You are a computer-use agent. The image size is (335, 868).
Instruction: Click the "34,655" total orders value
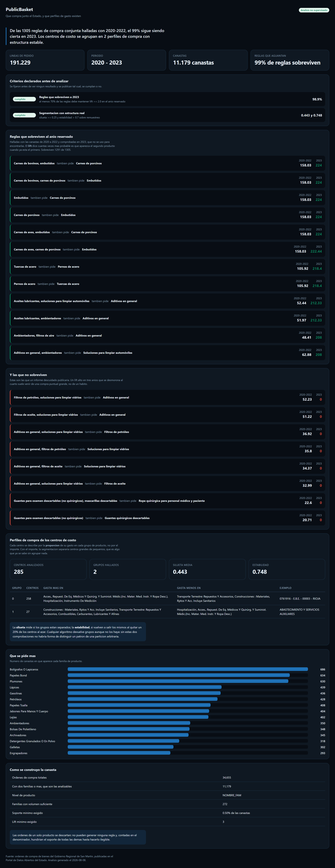tap(227, 778)
